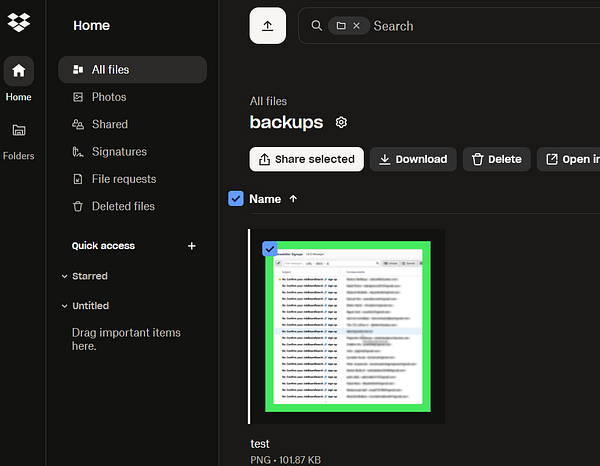This screenshot has height=466, width=600.
Task: Open Signatures in sidebar
Action: point(132,152)
